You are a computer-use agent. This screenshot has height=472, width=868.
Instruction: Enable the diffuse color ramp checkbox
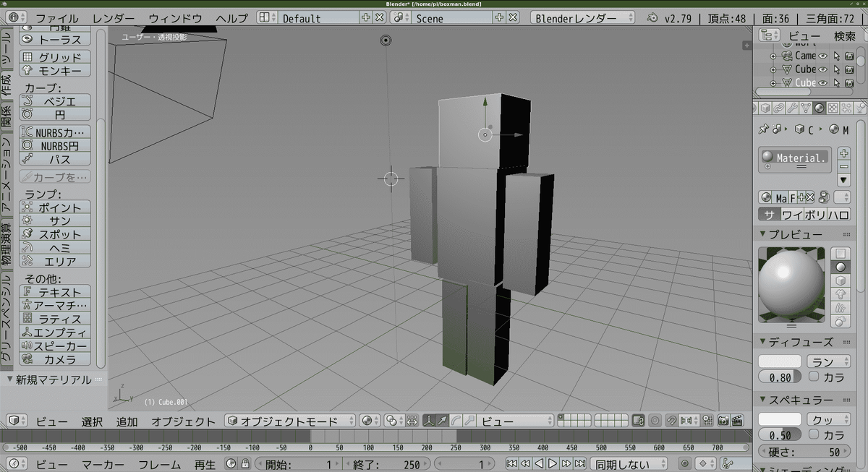pos(814,377)
